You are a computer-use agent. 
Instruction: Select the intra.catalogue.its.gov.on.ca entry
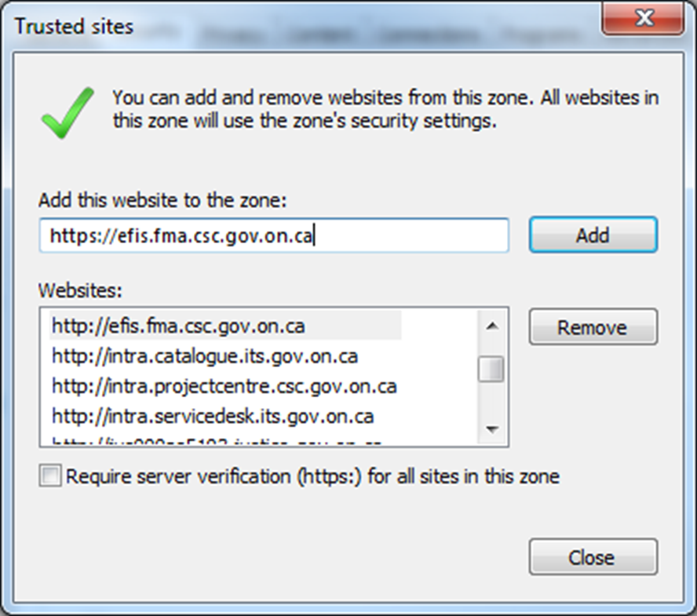(x=204, y=356)
